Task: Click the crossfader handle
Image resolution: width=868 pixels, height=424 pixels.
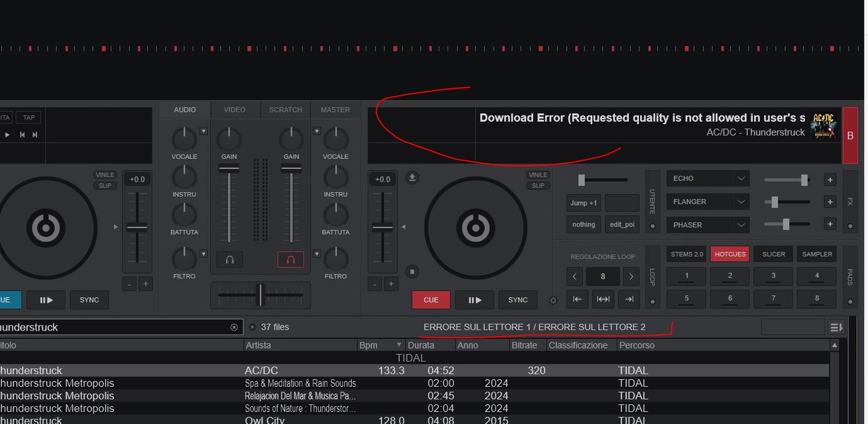Action: pos(260,295)
